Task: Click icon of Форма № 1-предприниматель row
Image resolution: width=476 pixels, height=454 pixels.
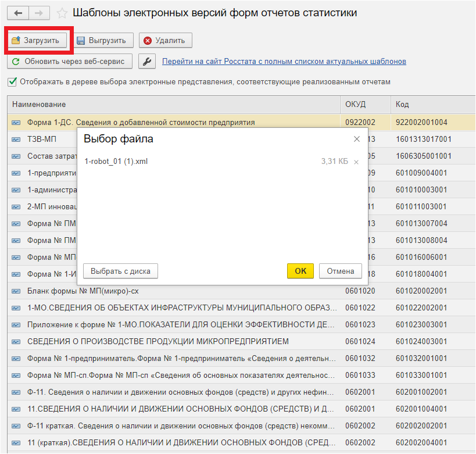Action: (16, 359)
